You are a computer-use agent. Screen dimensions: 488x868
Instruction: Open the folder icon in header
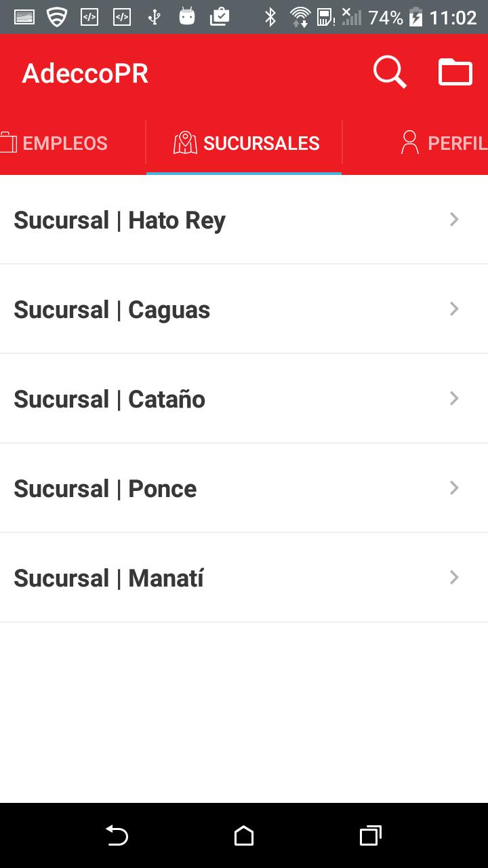click(455, 73)
